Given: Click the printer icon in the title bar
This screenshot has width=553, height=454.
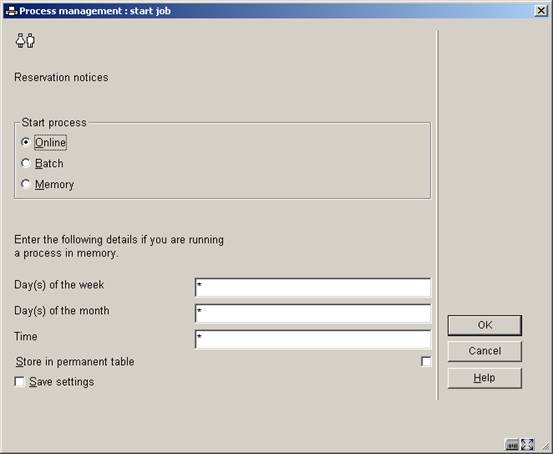Looking at the screenshot, I should [12, 11].
